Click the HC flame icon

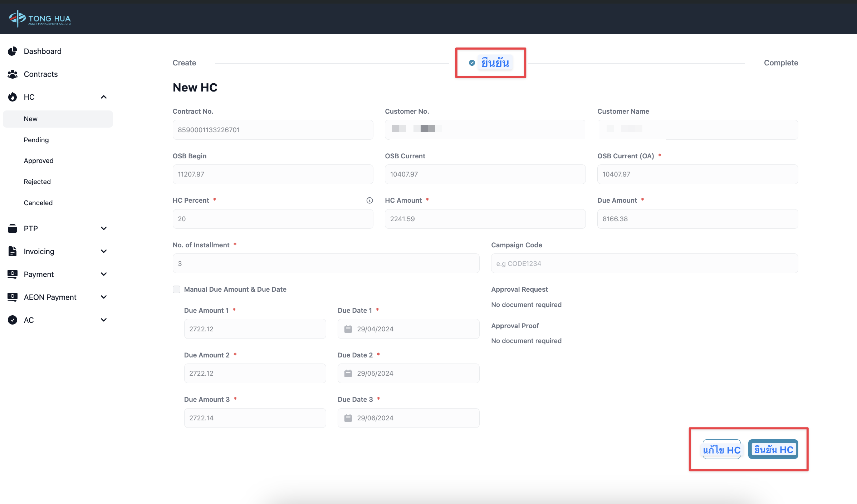pos(13,97)
